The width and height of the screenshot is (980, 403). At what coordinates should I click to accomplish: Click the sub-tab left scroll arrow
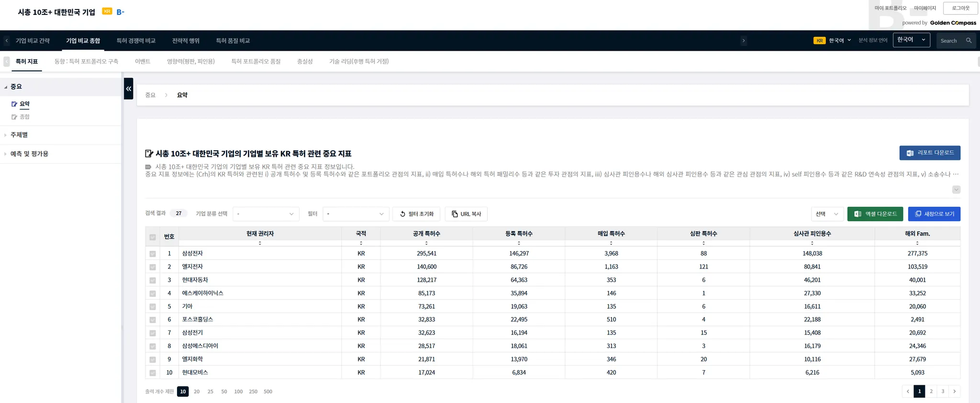point(6,61)
